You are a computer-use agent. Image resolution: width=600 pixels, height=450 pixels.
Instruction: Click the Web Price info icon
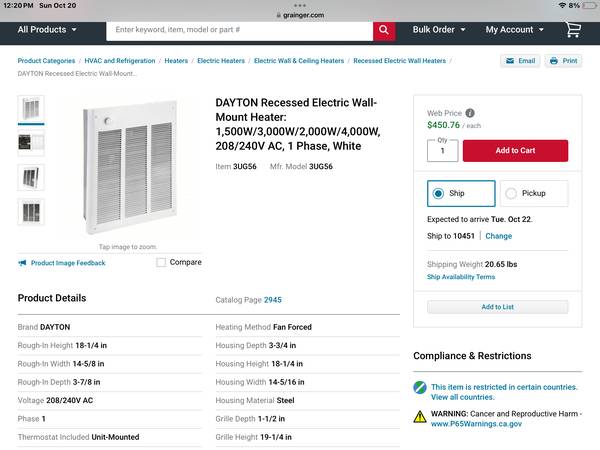(470, 113)
